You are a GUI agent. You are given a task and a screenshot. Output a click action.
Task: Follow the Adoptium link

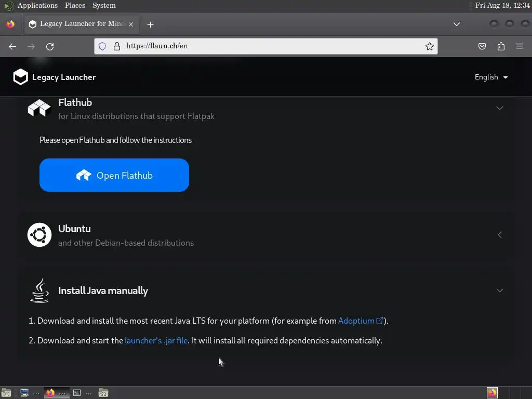tap(356, 321)
